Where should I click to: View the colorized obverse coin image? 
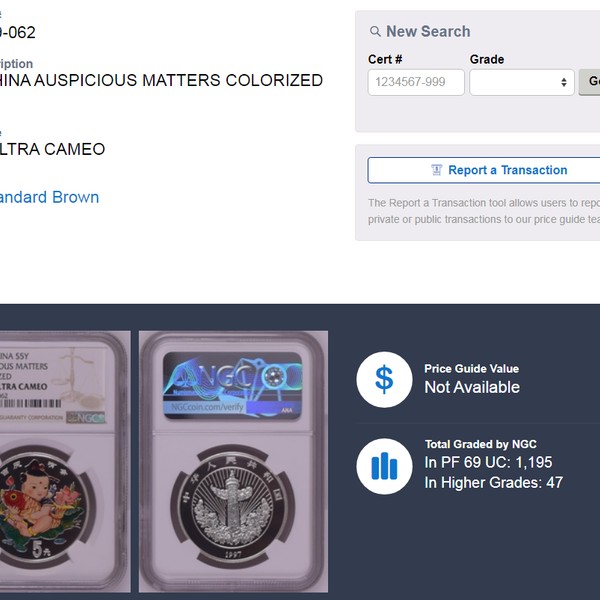65,461
